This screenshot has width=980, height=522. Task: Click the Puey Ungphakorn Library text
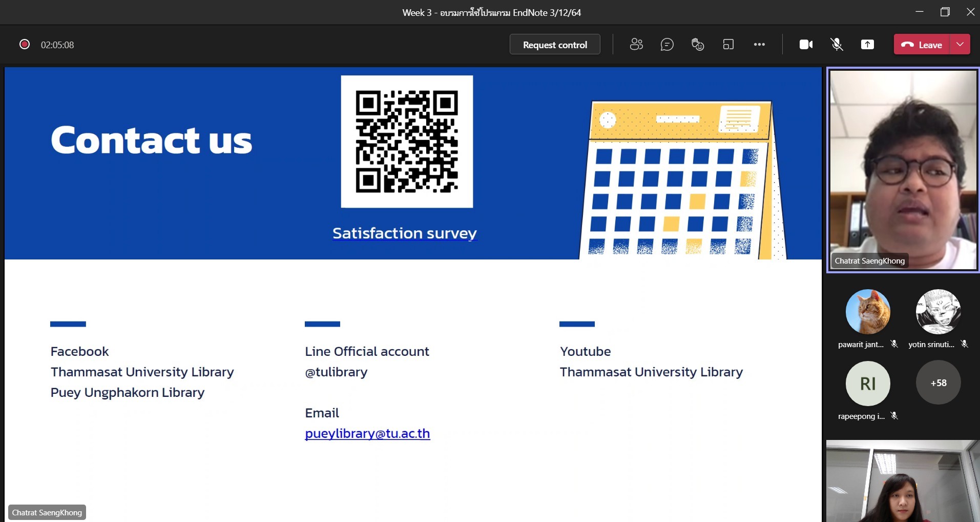point(128,393)
